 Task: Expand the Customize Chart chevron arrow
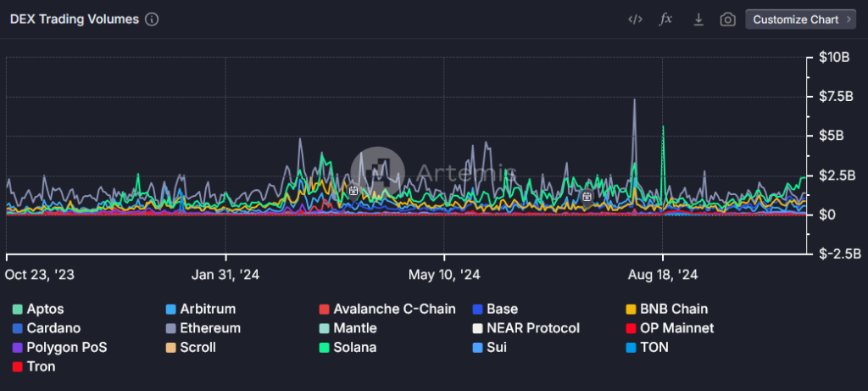click(x=849, y=20)
